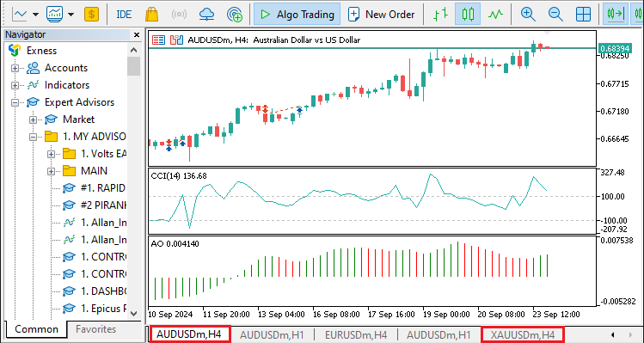
Task: Open the Favorites tab in Navigator
Action: click(95, 329)
